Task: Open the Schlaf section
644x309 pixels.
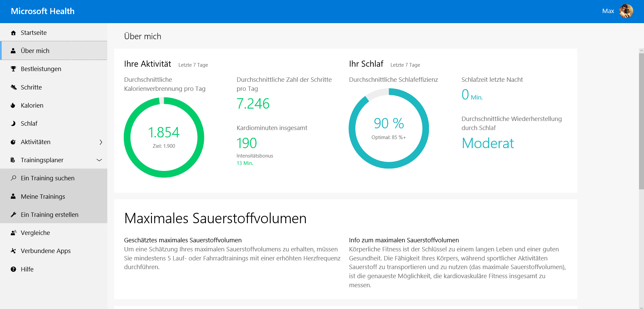Action: 54,123
